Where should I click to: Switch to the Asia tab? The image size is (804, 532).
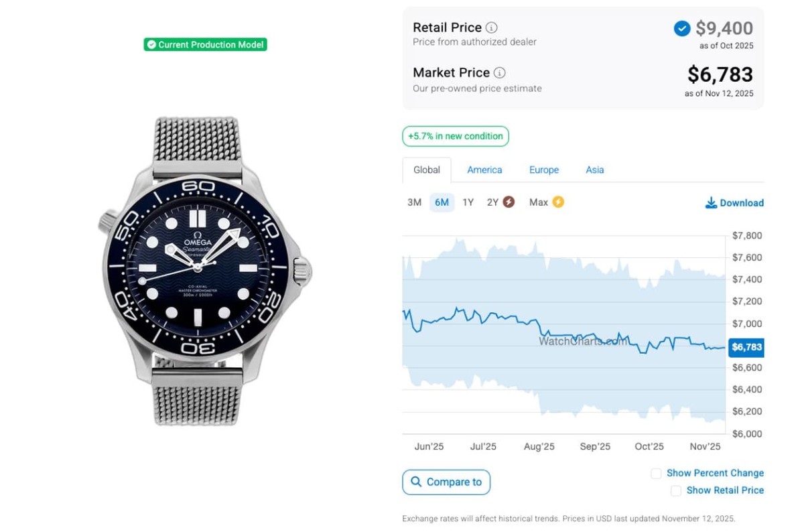point(594,170)
